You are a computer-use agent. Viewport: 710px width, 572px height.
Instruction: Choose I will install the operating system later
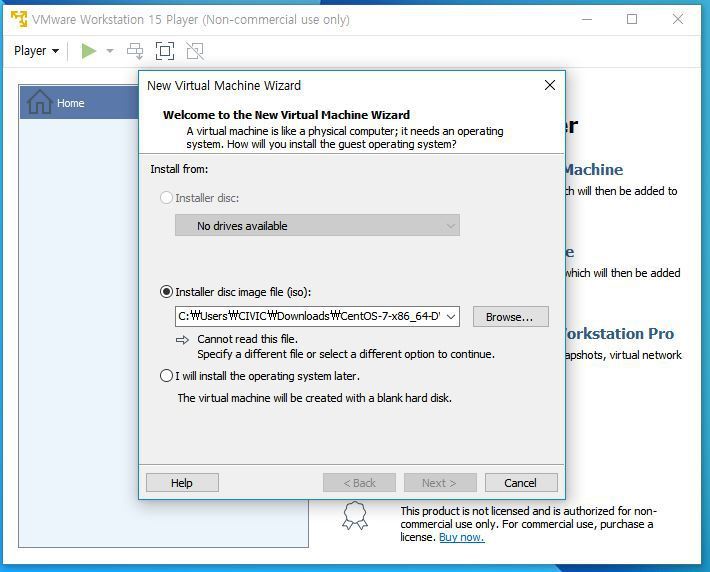pyautogui.click(x=166, y=376)
